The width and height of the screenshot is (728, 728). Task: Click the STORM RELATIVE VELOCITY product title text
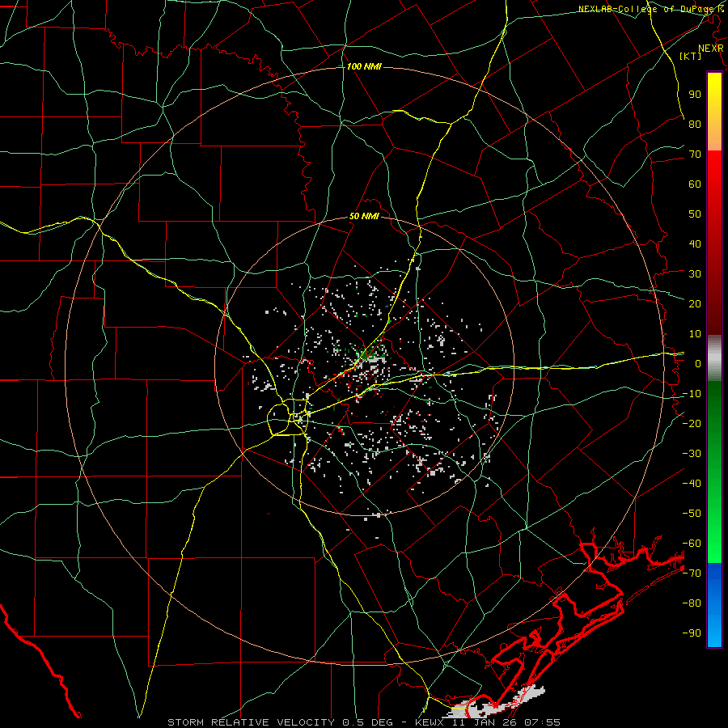click(252, 722)
